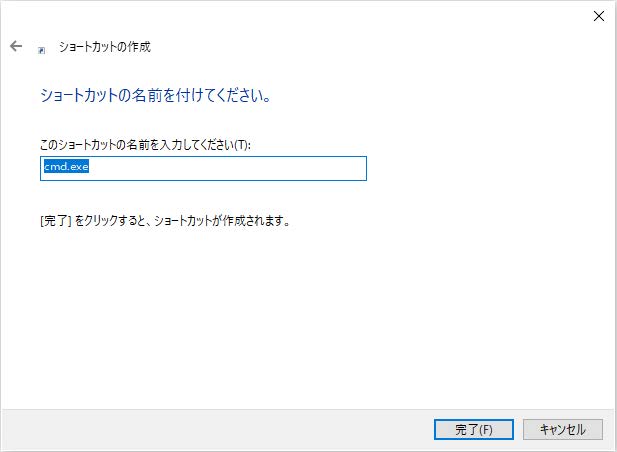The width and height of the screenshot is (617, 452).
Task: Click blank header space right of the title
Action: pyautogui.click(x=354, y=47)
